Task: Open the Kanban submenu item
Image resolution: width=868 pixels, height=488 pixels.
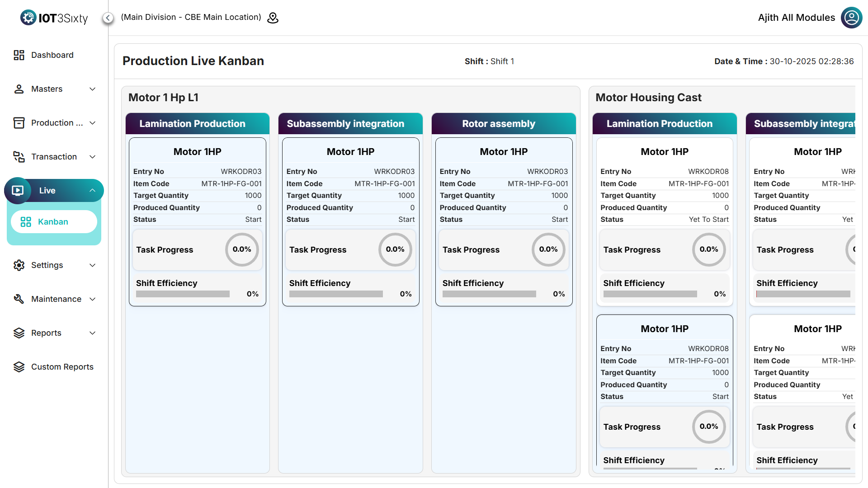Action: [53, 222]
